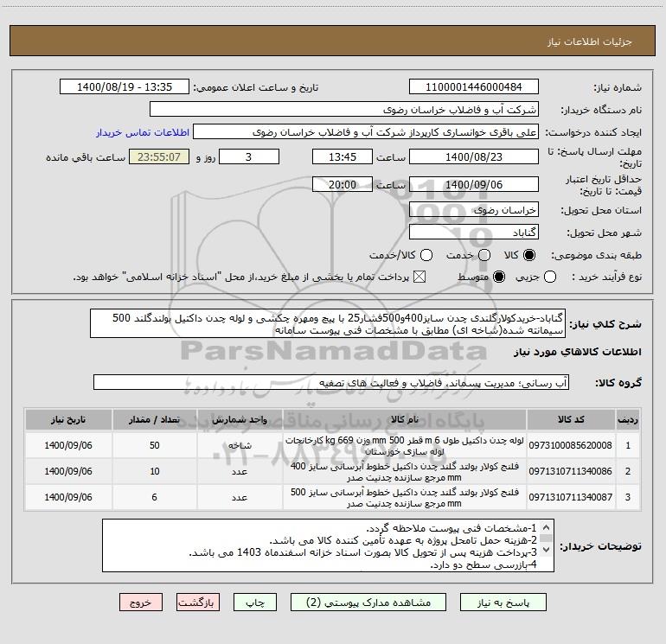Click the جزئیات اطلاعات نیاز header title
The height and width of the screenshot is (644, 666).
point(589,41)
